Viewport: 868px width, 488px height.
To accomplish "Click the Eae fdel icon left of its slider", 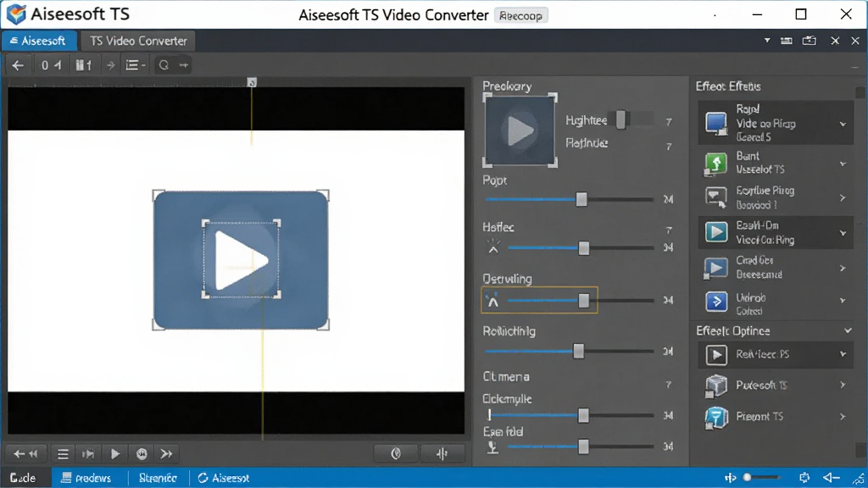I will pyautogui.click(x=492, y=447).
